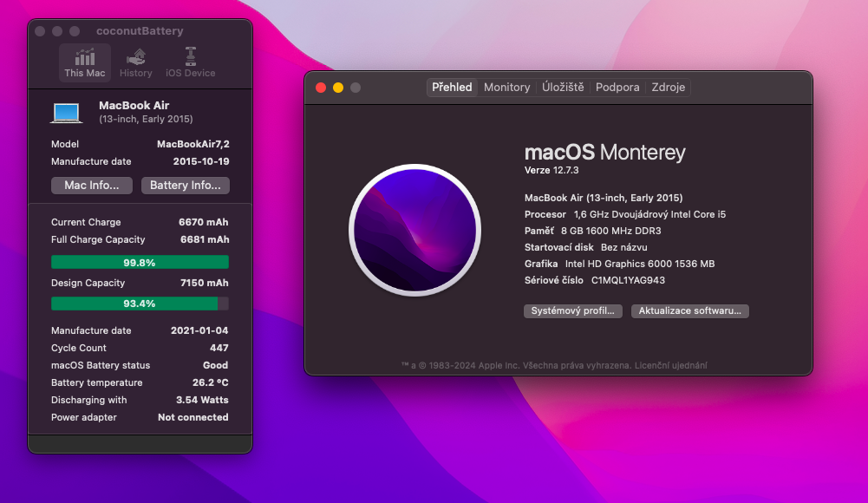The image size is (868, 503).
Task: Click the macOS Monterey logo image
Action: [x=414, y=230]
